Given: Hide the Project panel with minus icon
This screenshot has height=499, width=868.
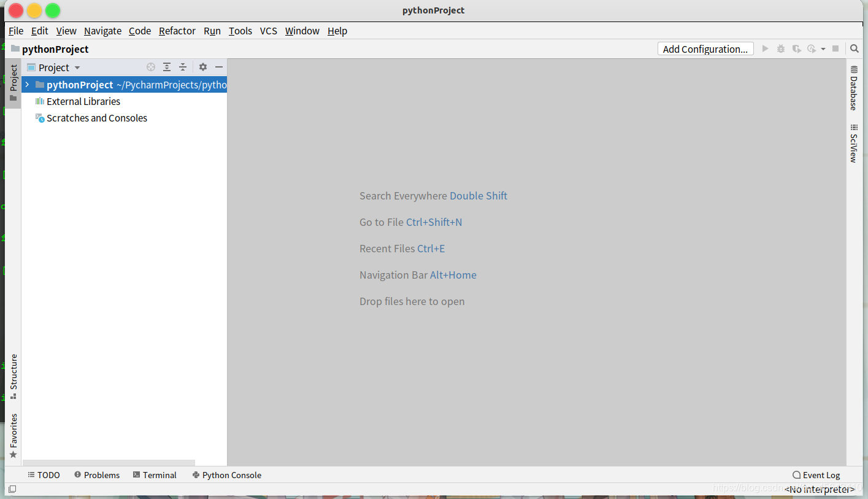Looking at the screenshot, I should tap(219, 67).
